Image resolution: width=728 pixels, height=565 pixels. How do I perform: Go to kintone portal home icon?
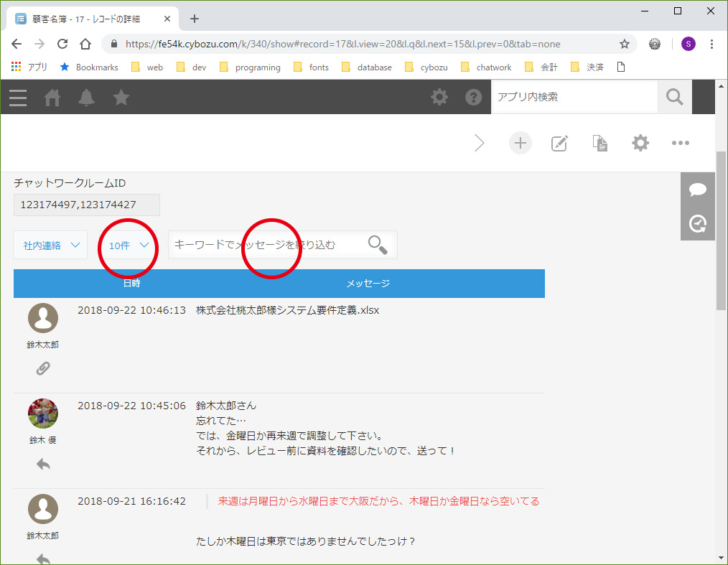[x=52, y=98]
